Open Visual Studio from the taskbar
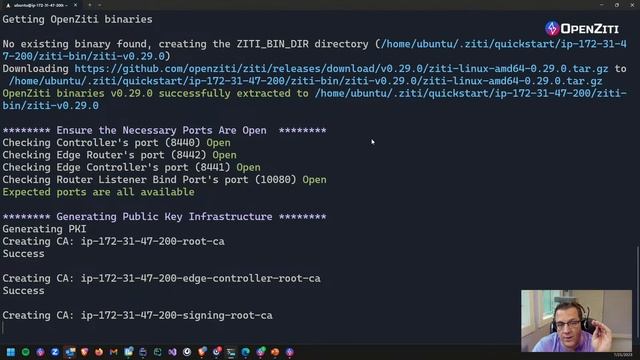This screenshot has height=360, width=640. (172, 352)
